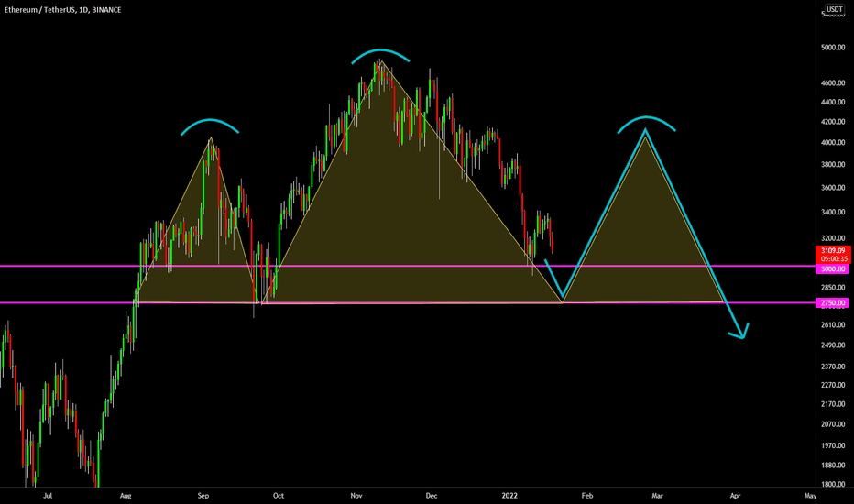854x504 pixels.
Task: Click the Dec label on time axis
Action: click(x=432, y=495)
